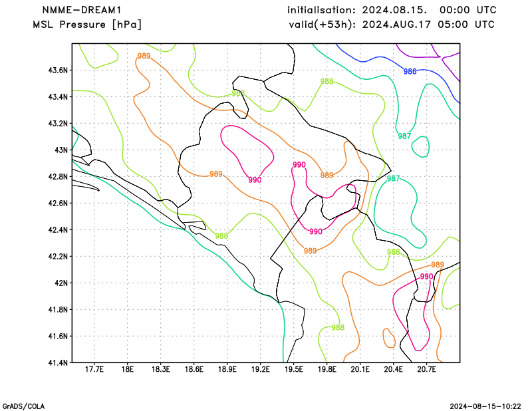Click the 17.7E longitude label
Screen dimensions: 532x411
pos(94,369)
